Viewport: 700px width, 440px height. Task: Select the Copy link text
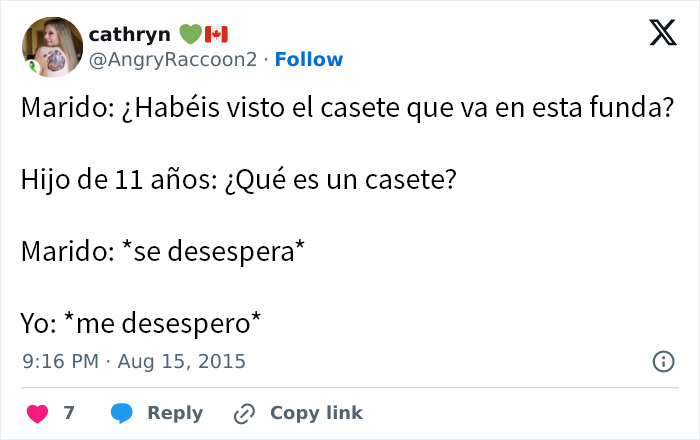316,413
